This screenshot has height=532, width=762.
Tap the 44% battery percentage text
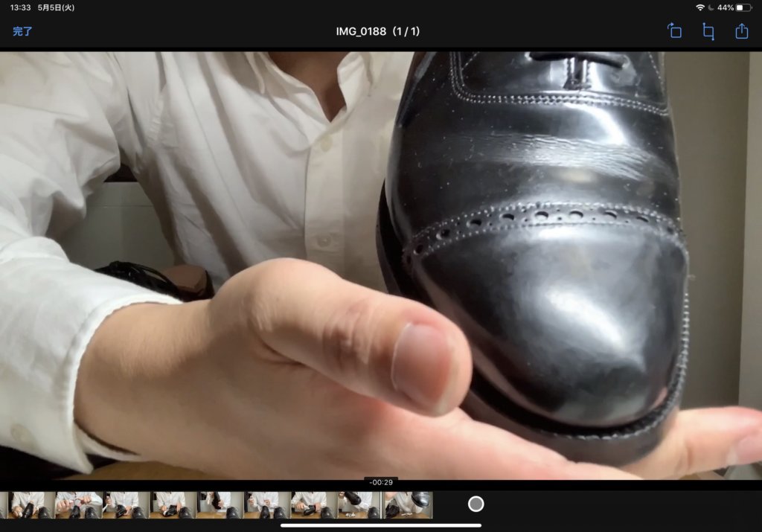coord(726,7)
